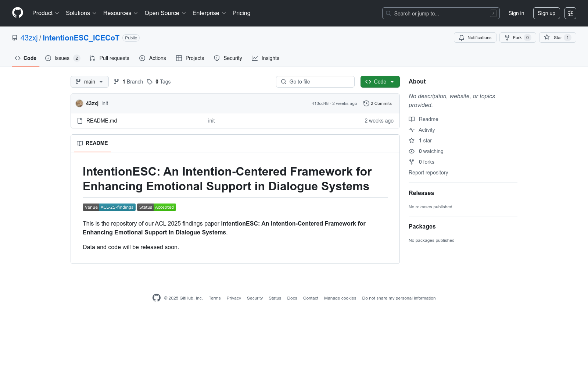View the Tags list icon
The image size is (588, 368).
[150, 82]
